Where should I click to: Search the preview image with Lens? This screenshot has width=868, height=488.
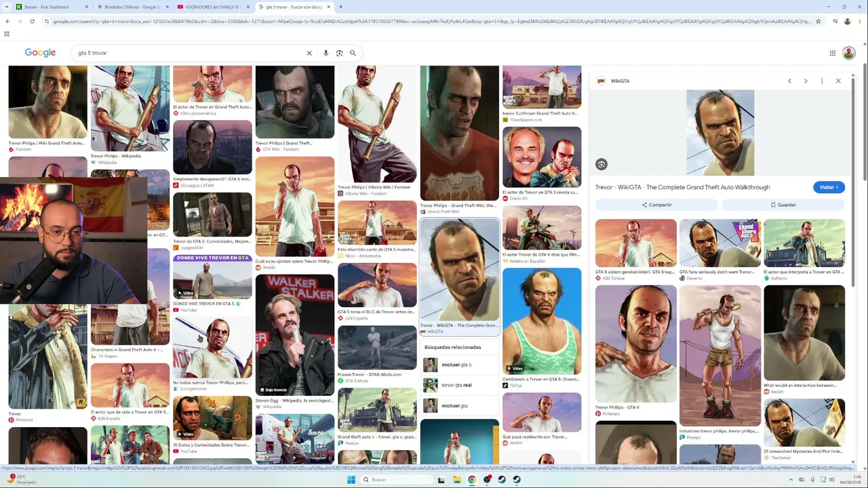click(601, 164)
